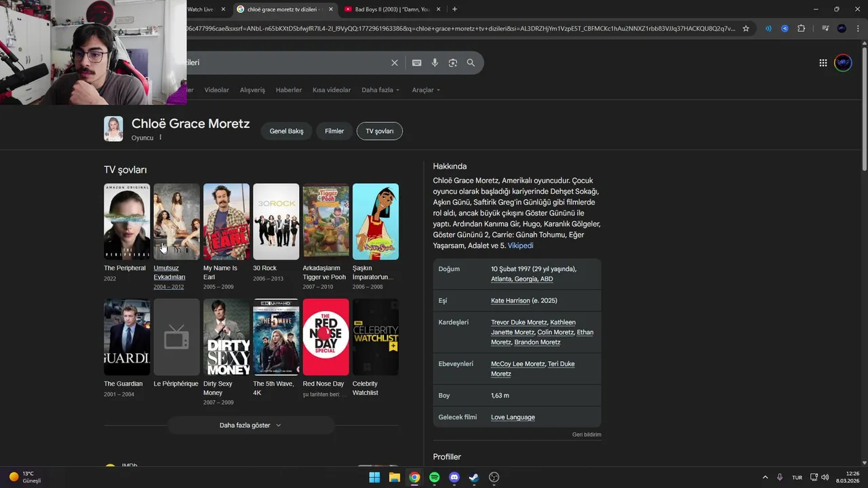Screen dimensions: 868x488
Task: Open Discord from the taskbar
Action: 454,477
